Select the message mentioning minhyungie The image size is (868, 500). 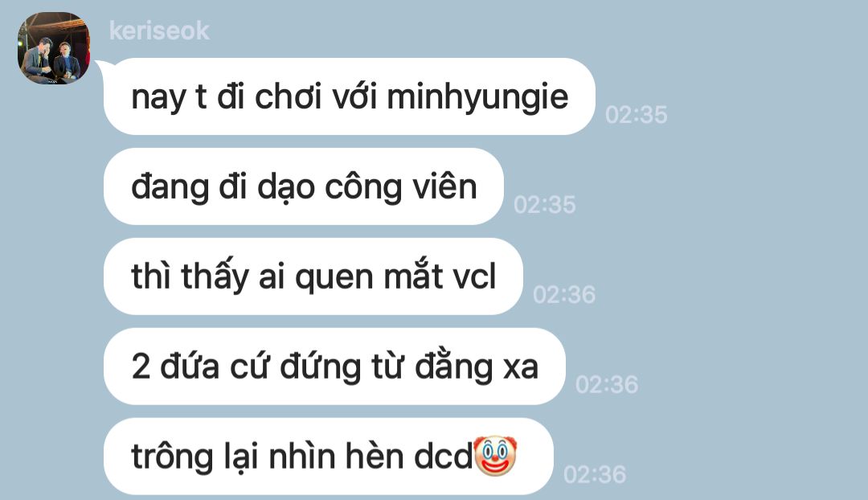tap(350, 96)
